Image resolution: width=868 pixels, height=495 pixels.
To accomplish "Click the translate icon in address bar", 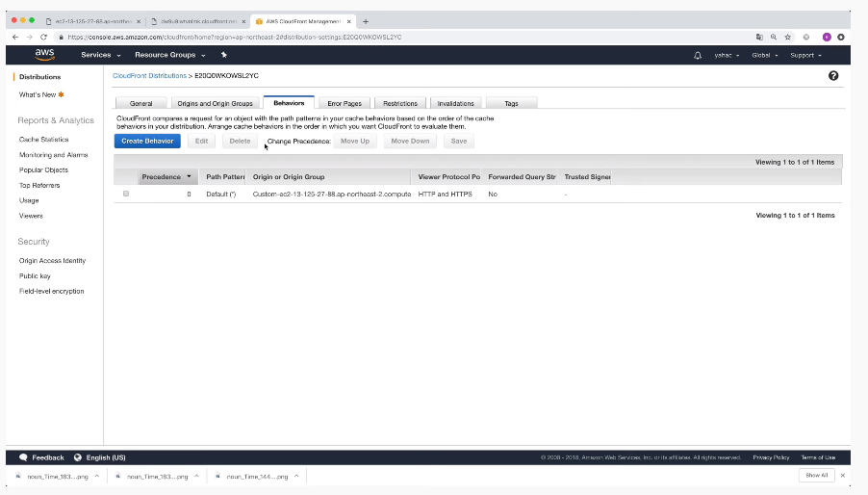I will [x=759, y=38].
